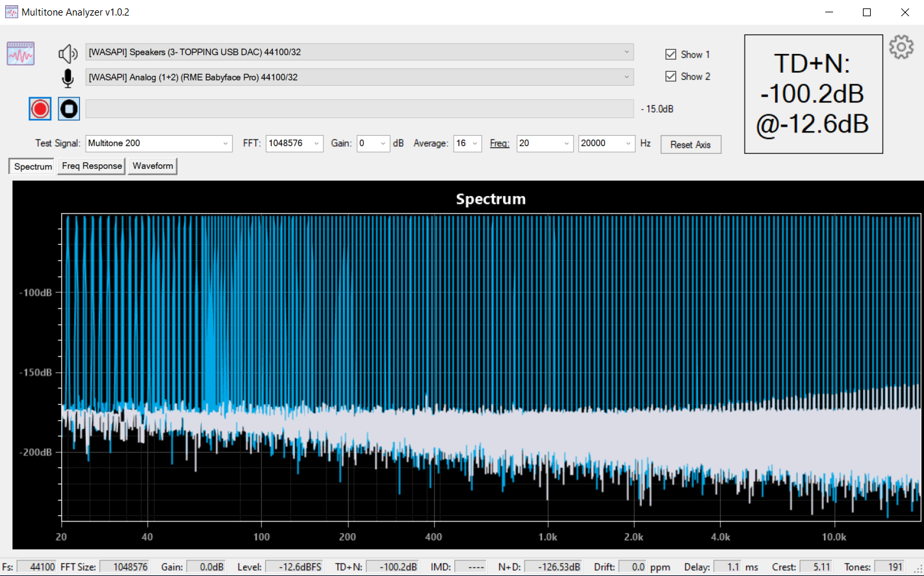Image resolution: width=924 pixels, height=576 pixels.
Task: Click the 1.0k frequency axis label
Action: pyautogui.click(x=548, y=537)
